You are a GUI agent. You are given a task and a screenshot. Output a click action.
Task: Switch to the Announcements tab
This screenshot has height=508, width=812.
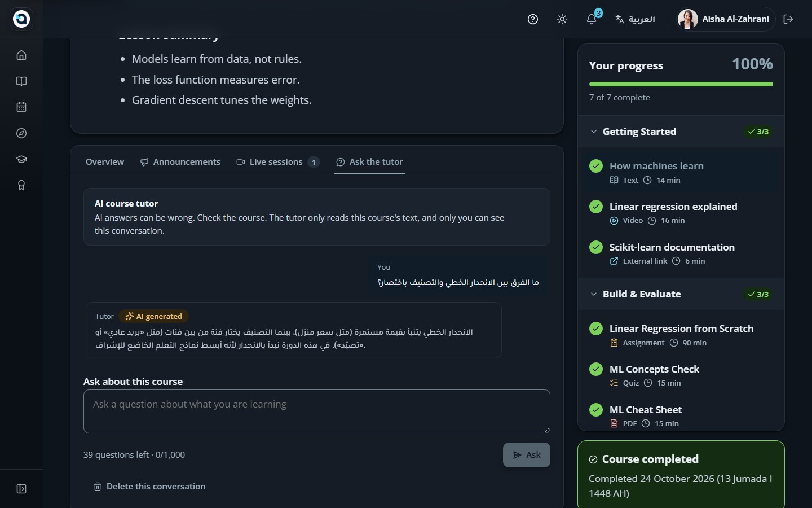[180, 162]
